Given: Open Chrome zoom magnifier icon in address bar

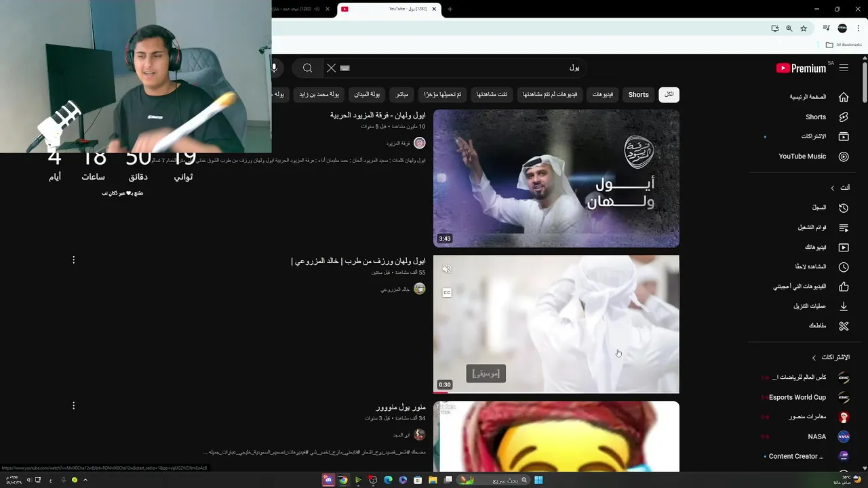Looking at the screenshot, I should point(789,28).
